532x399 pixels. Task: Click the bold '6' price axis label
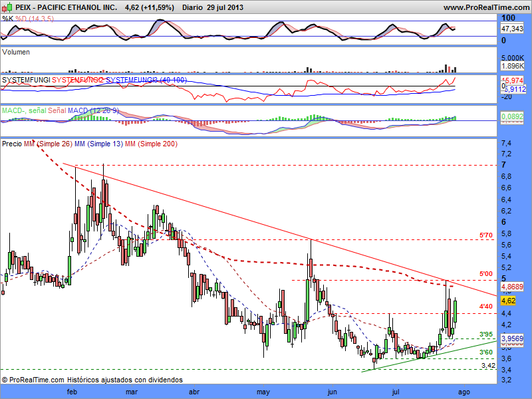click(x=504, y=222)
